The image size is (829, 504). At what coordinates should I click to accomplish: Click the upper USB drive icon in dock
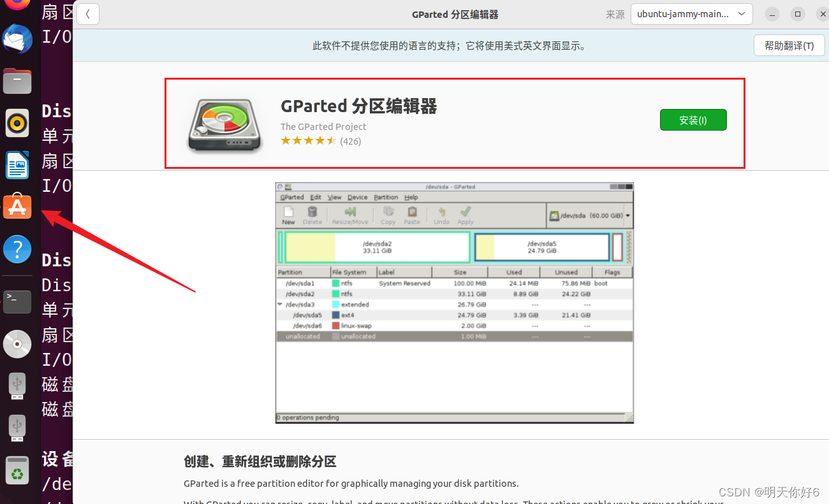click(x=17, y=386)
